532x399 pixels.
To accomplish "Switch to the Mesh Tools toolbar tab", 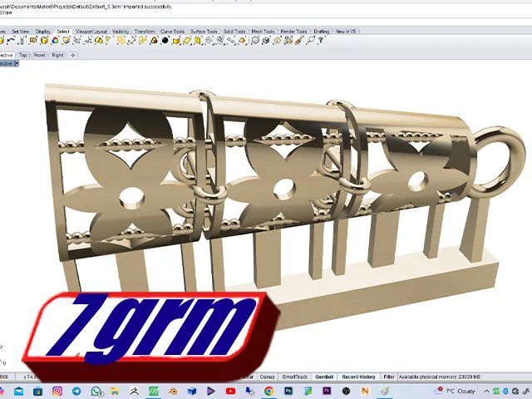I will pyautogui.click(x=263, y=32).
